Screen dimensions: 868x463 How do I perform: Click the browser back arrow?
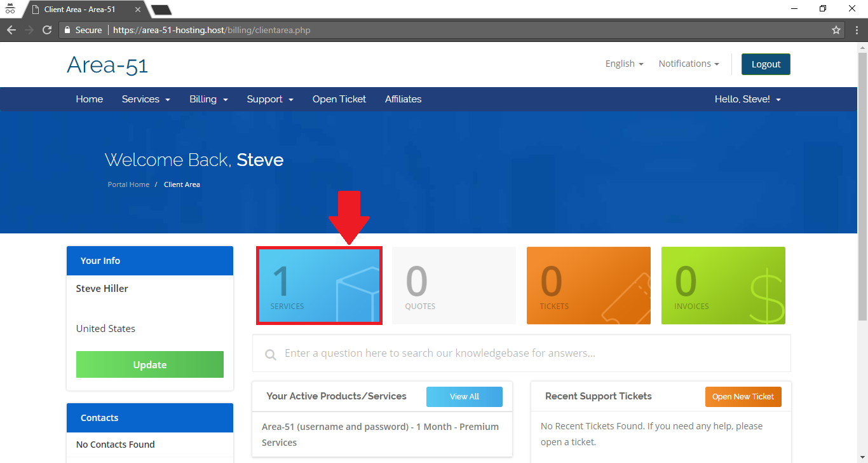point(11,30)
